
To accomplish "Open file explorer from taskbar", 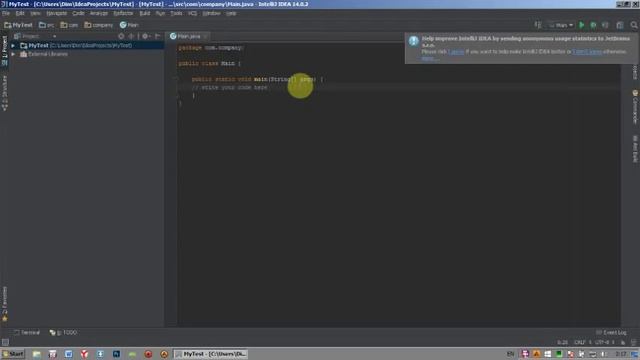I will [x=37, y=354].
